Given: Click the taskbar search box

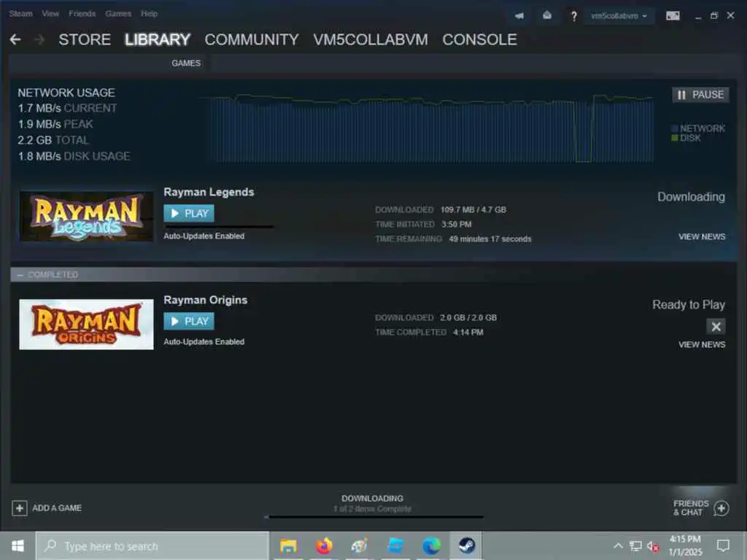Looking at the screenshot, I should pos(152,545).
